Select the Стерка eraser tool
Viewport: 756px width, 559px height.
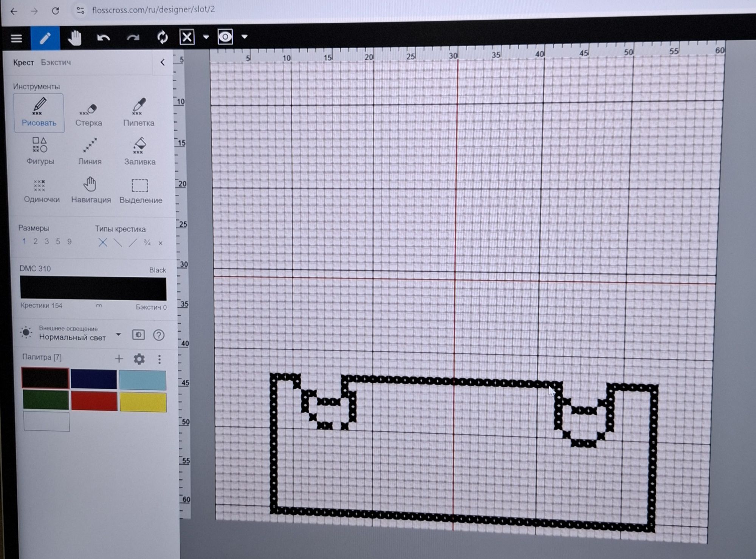(x=88, y=114)
